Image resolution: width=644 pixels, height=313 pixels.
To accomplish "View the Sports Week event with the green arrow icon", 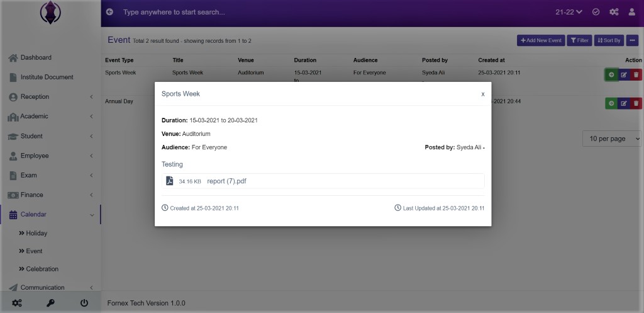I will click(611, 74).
